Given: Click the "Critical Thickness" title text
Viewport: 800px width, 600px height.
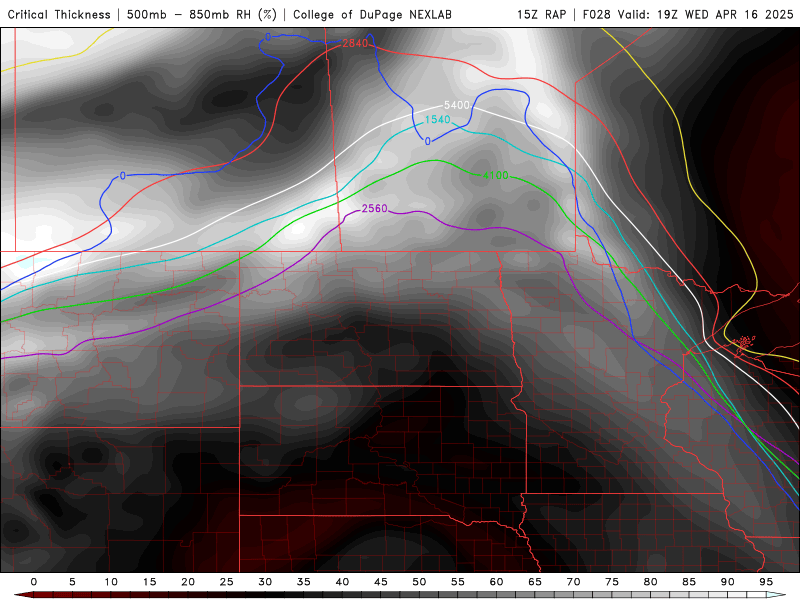Looking at the screenshot, I should (59, 14).
